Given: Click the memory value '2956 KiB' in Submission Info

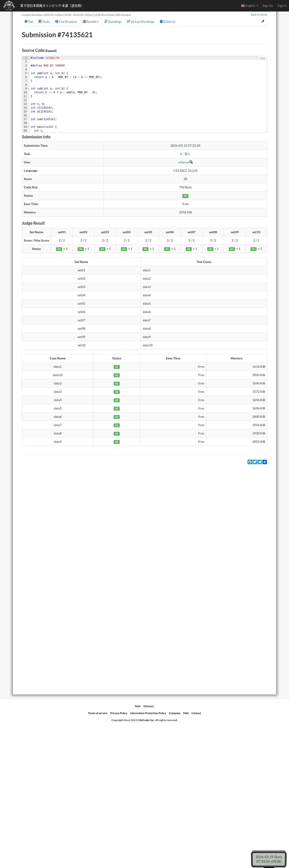Looking at the screenshot, I should click(x=185, y=212).
